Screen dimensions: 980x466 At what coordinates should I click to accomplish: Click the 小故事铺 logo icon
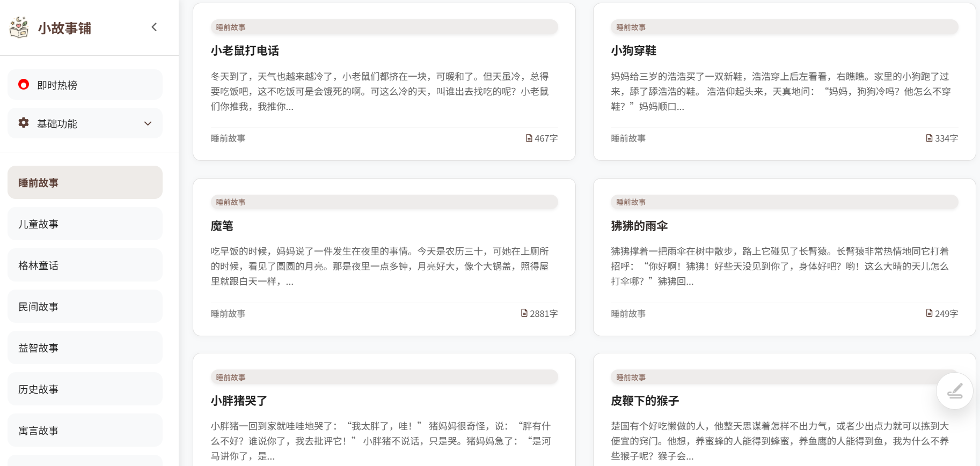click(x=19, y=27)
